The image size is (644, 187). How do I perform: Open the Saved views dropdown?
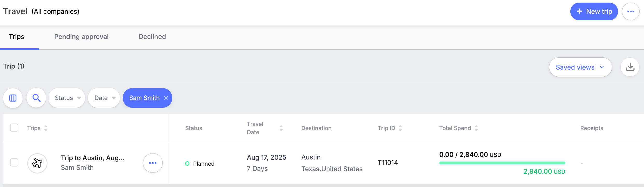(x=580, y=67)
